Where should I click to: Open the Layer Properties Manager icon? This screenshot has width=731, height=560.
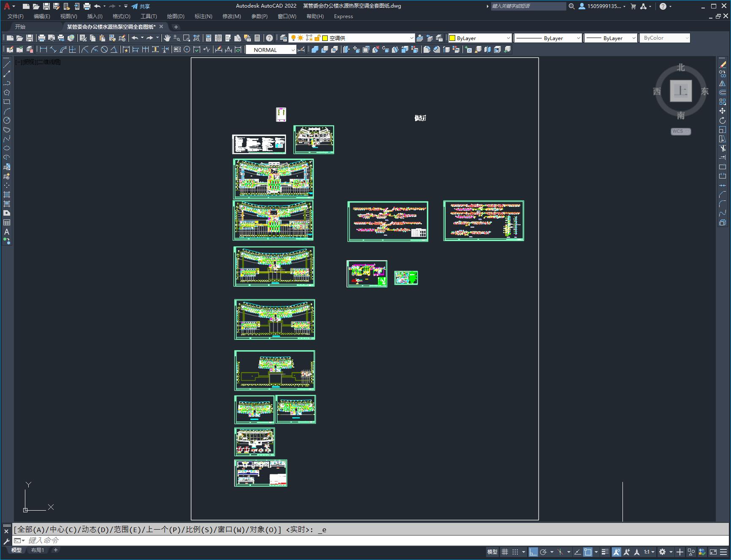[283, 38]
